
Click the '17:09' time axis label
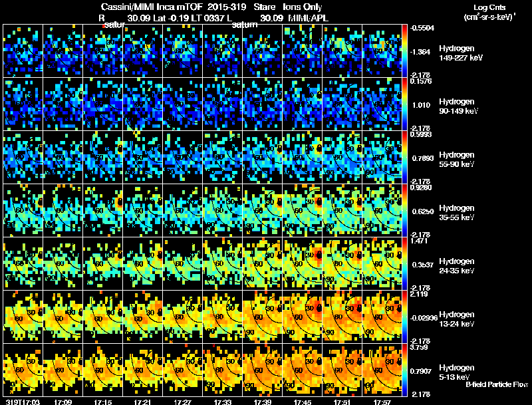click(x=63, y=402)
